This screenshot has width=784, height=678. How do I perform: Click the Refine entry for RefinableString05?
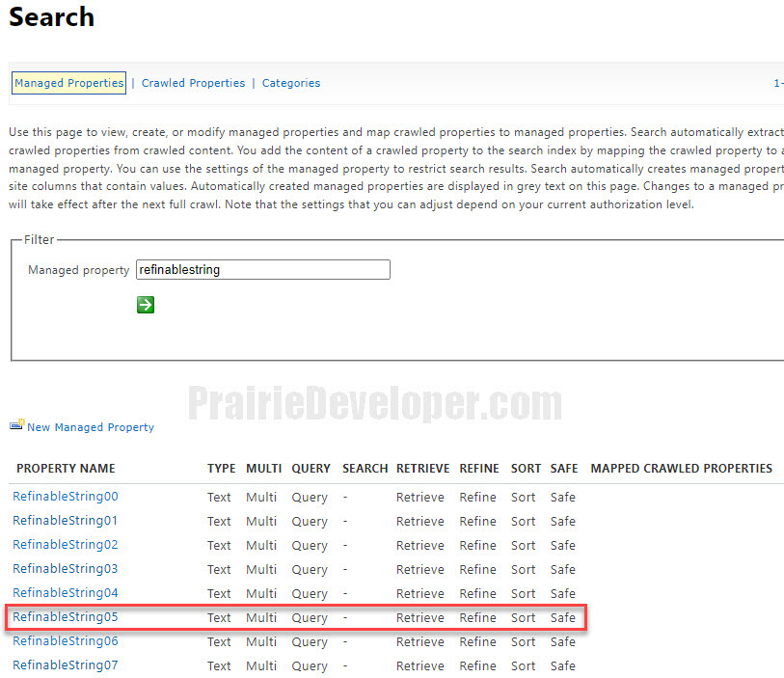[x=478, y=616]
